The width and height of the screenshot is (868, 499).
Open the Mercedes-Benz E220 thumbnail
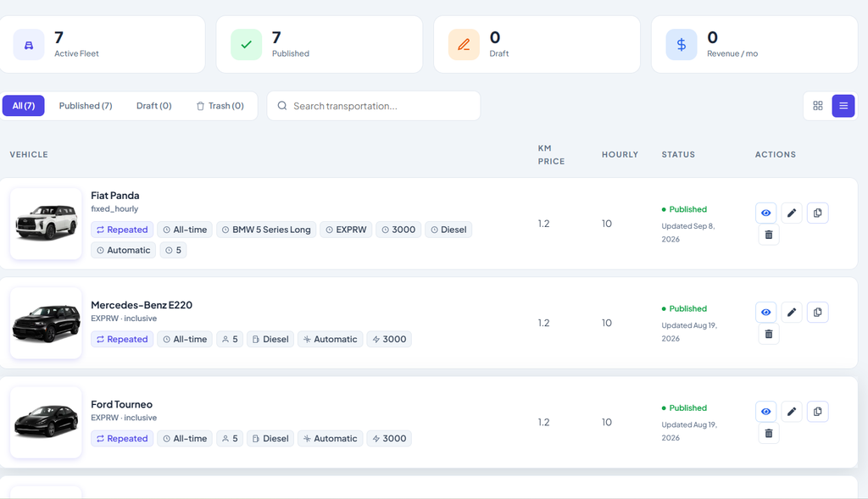(46, 323)
